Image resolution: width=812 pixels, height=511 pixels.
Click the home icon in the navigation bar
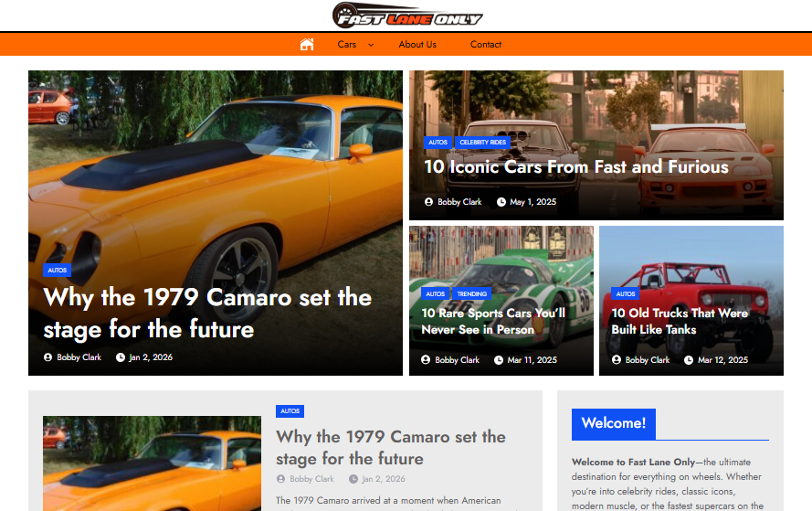[x=307, y=45]
